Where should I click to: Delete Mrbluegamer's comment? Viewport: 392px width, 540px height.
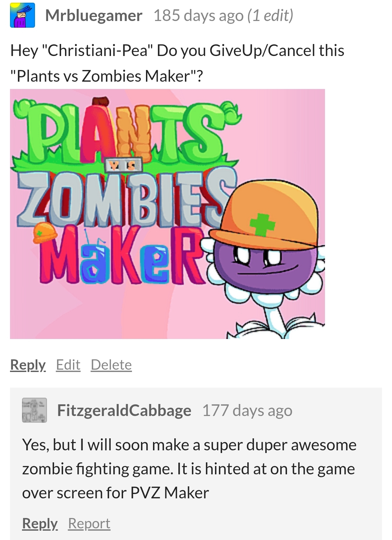(x=111, y=365)
